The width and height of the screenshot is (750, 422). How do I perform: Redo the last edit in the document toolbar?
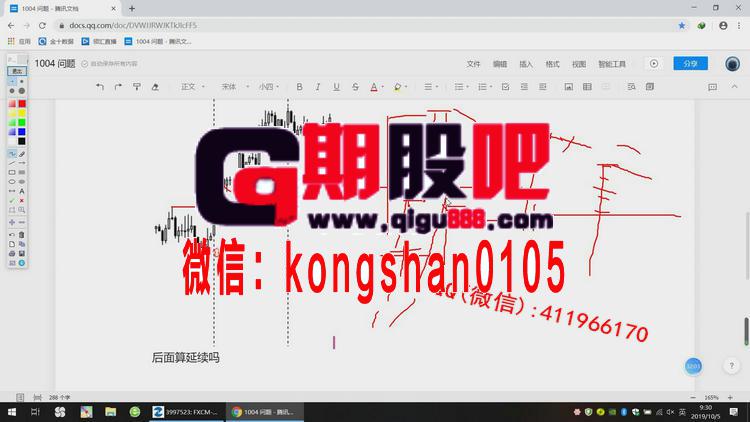[x=118, y=87]
